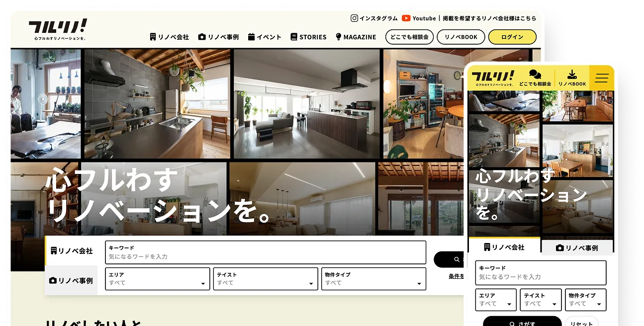This screenshot has width=644, height=326.
Task: Open the Instagram link in the top bar
Action: (x=374, y=18)
